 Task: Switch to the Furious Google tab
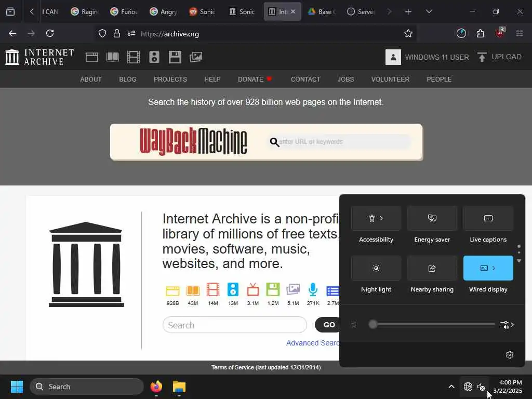(x=124, y=11)
